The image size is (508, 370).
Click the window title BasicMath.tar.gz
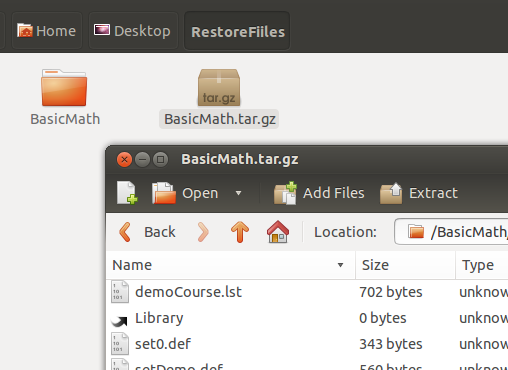240,159
